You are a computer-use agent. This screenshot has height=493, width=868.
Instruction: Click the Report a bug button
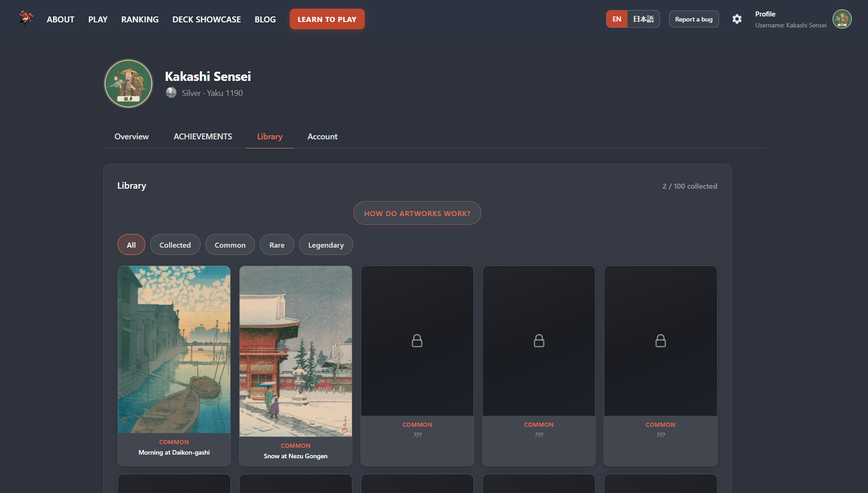click(694, 19)
